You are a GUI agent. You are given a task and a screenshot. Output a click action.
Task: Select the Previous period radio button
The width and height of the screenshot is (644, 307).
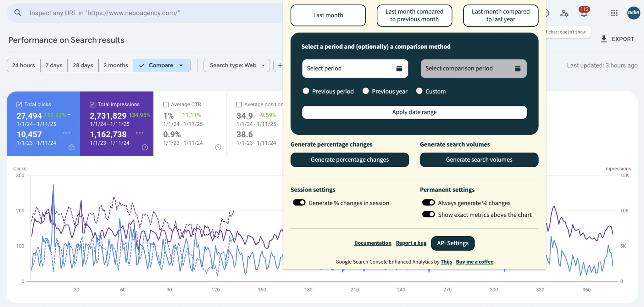coord(306,91)
